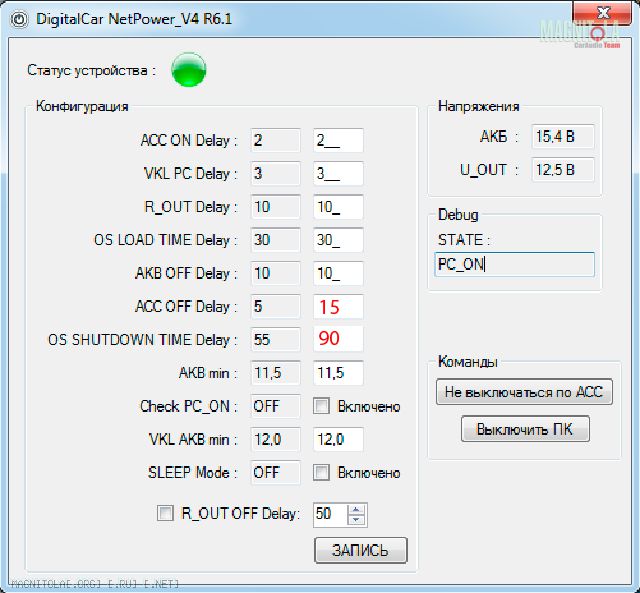This screenshot has height=593, width=640.
Task: Click the U_OUT voltage reading 12,5 В
Action: tap(562, 169)
